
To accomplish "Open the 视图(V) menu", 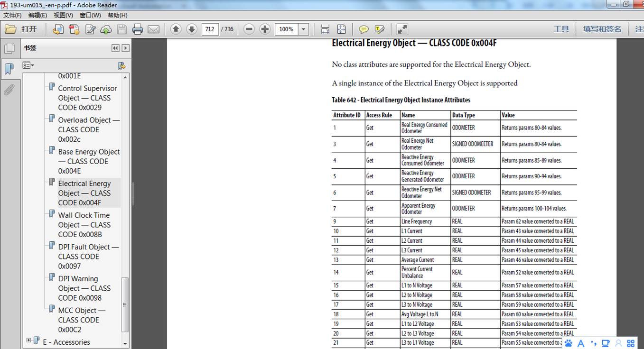I will click(63, 15).
